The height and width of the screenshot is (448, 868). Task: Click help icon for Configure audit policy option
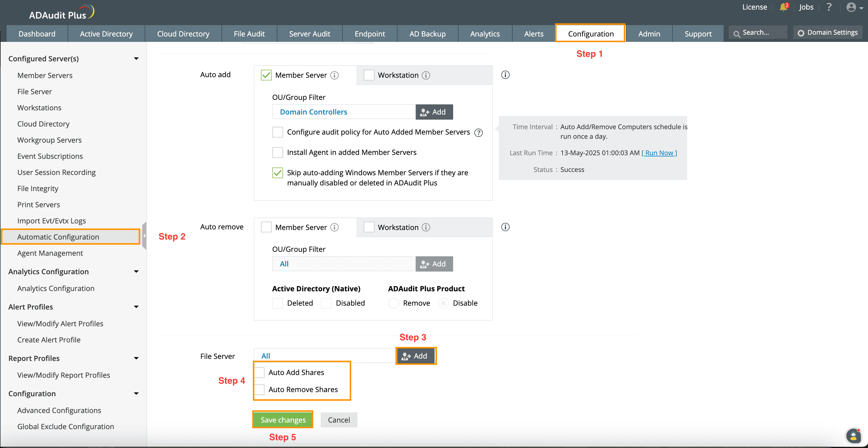(478, 132)
